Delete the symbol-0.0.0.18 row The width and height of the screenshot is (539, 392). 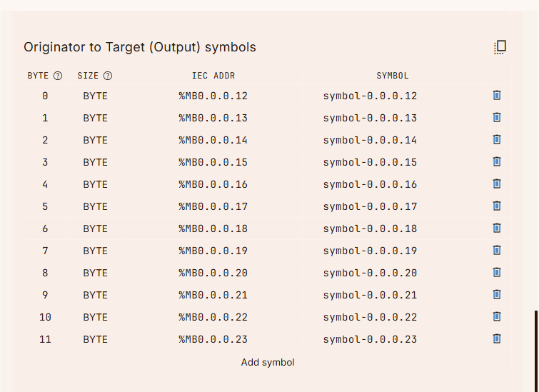pyautogui.click(x=497, y=228)
